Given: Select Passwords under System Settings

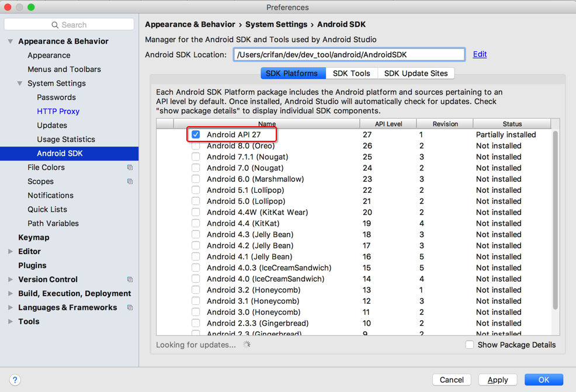Looking at the screenshot, I should tap(56, 98).
